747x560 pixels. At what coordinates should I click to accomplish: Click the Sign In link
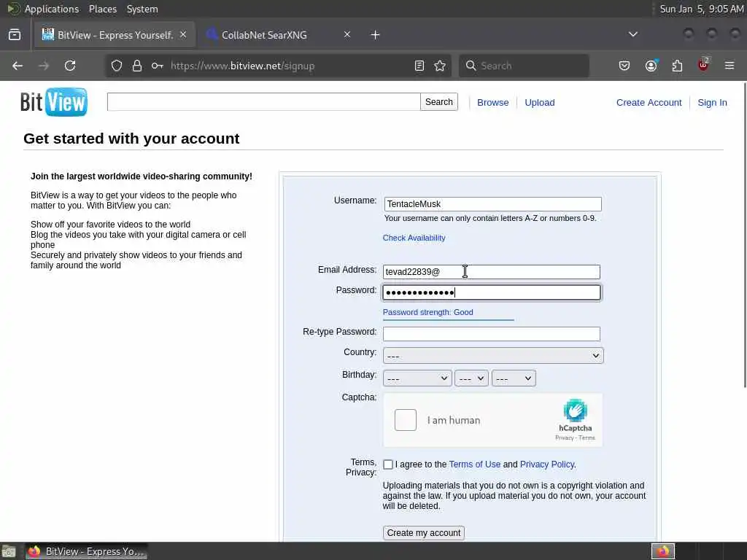(712, 102)
